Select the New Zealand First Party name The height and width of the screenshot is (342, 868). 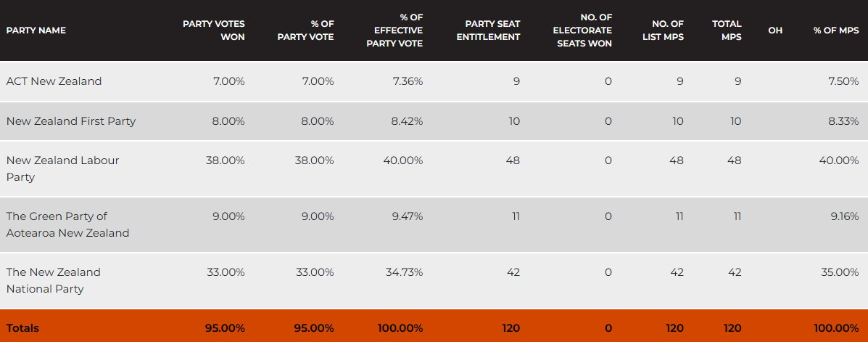(x=70, y=121)
